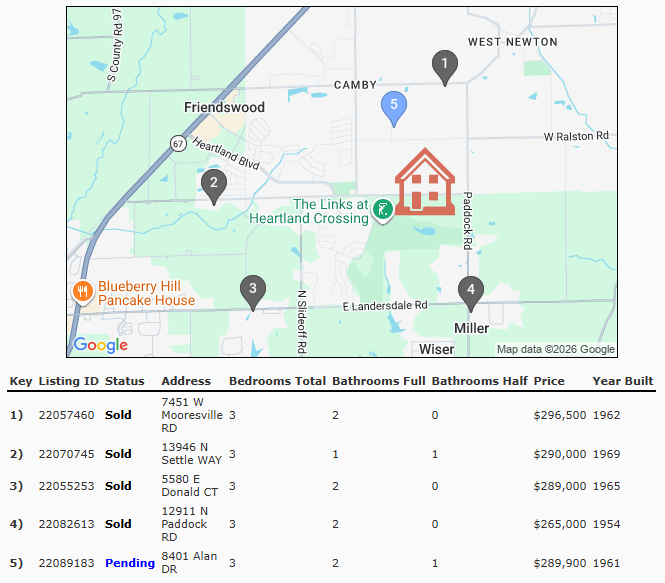Screen dimensions: 665x583
Task: Click the Bathrooms Full column header
Action: [379, 381]
